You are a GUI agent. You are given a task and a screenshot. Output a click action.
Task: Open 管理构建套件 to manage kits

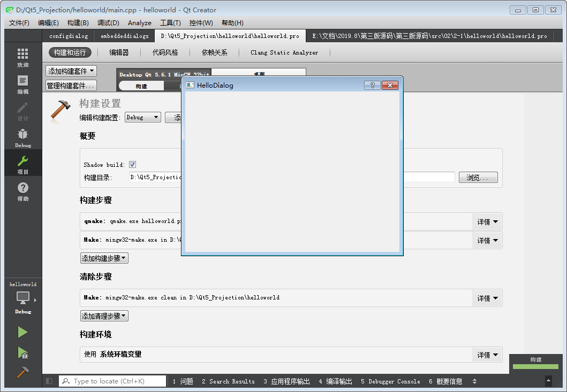(71, 84)
